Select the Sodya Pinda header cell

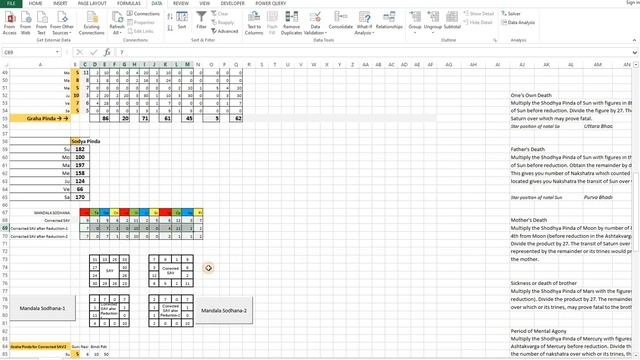coord(85,141)
